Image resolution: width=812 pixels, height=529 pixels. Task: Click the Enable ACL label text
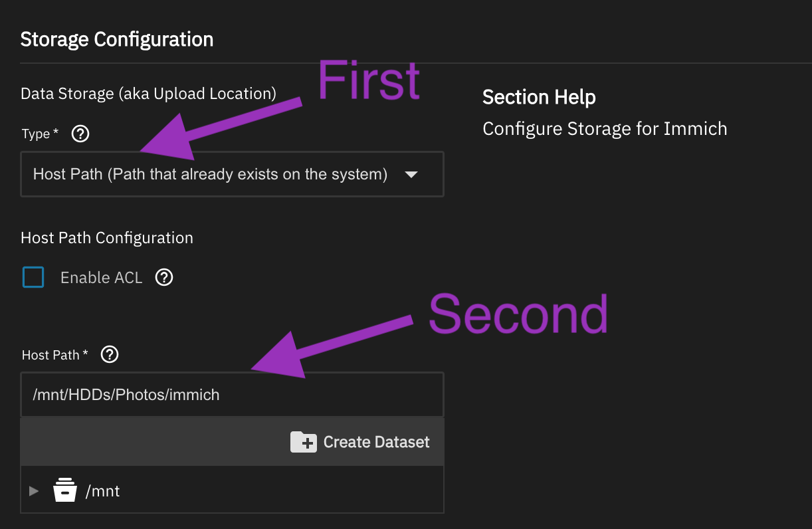pos(102,278)
